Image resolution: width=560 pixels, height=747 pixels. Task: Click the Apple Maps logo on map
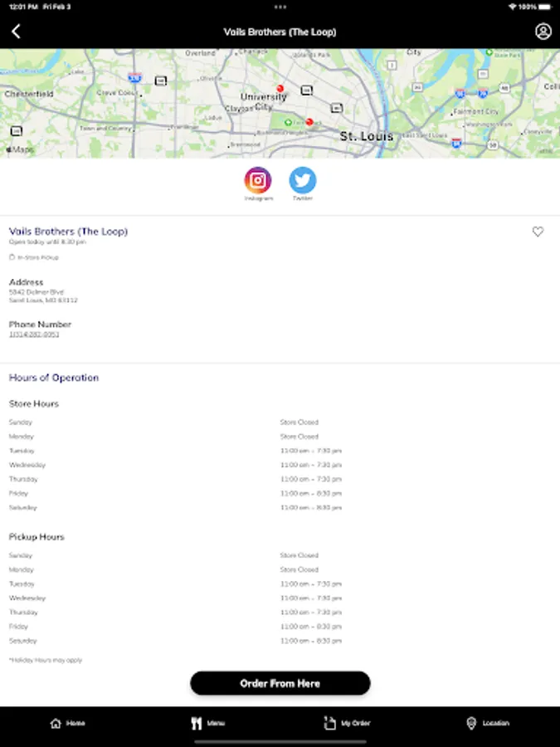(x=20, y=149)
